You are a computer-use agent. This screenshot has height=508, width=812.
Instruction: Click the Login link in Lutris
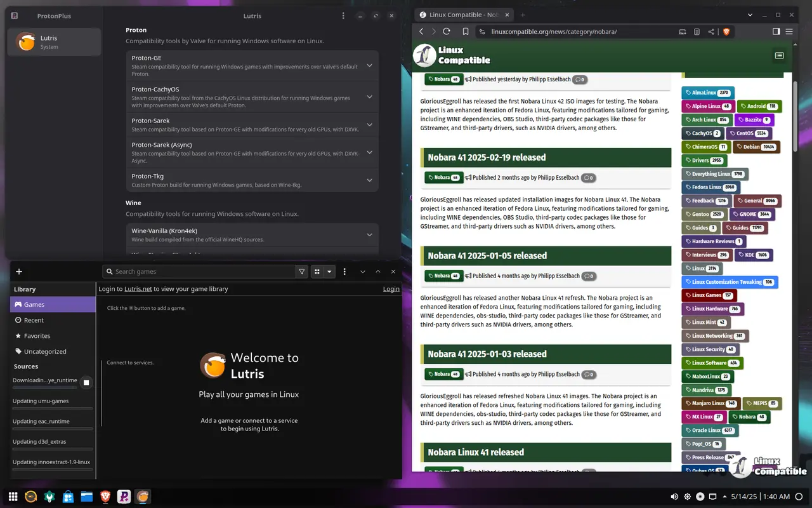(391, 289)
